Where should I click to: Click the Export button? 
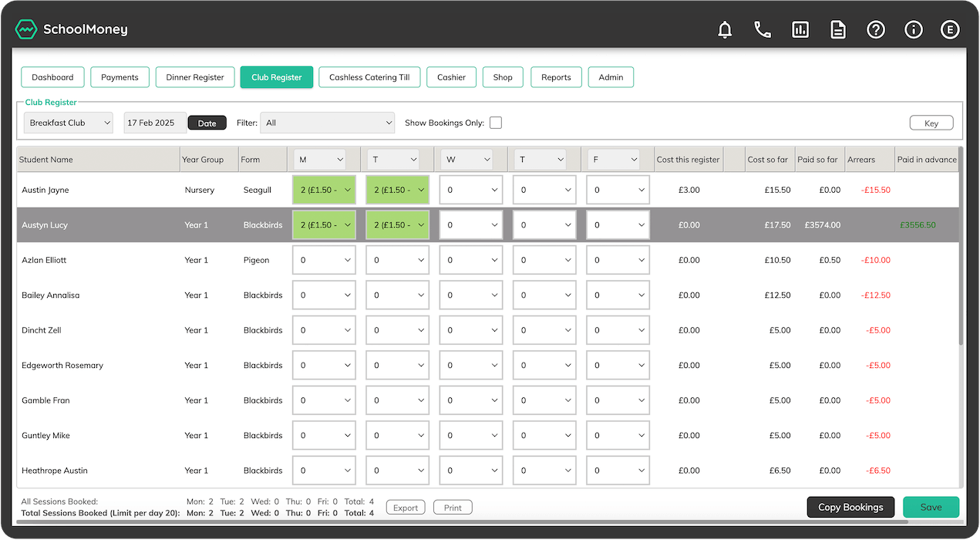pos(406,508)
